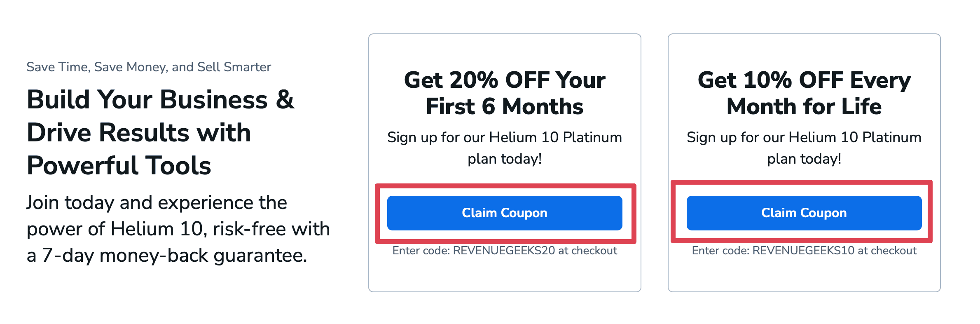This screenshot has width=980, height=324.
Task: Click the 'Join today and experience' paragraph
Action: 178,229
